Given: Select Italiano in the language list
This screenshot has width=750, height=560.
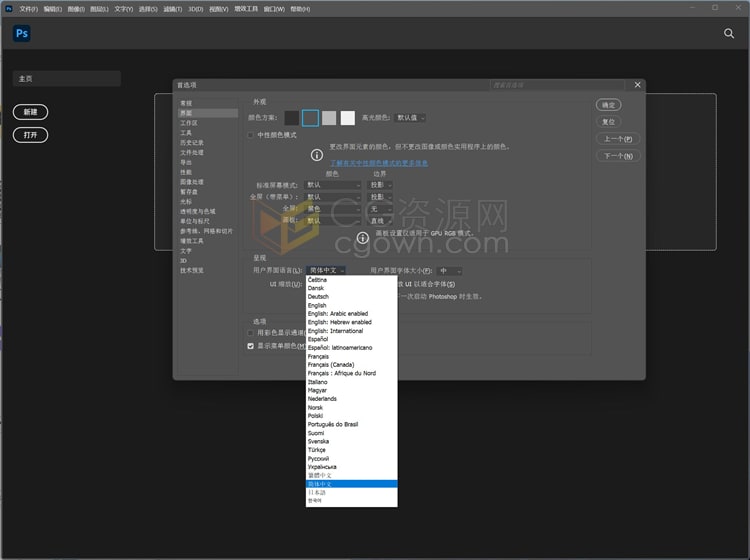Looking at the screenshot, I should point(352,382).
